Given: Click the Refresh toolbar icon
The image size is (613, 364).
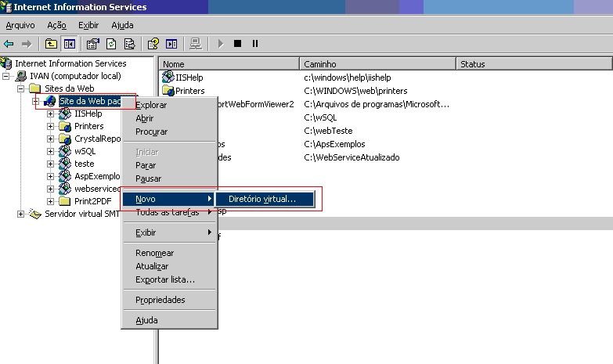Looking at the screenshot, I should point(111,44).
